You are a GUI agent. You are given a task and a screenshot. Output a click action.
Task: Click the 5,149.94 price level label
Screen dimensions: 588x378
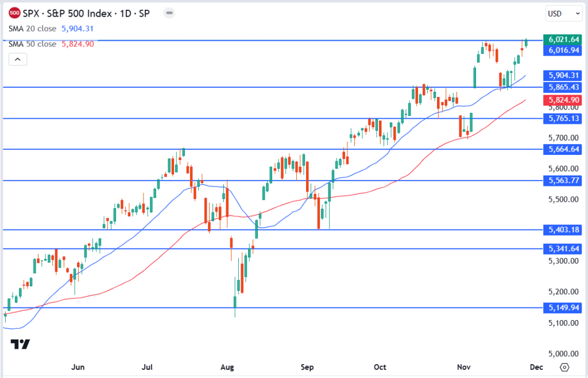point(563,307)
